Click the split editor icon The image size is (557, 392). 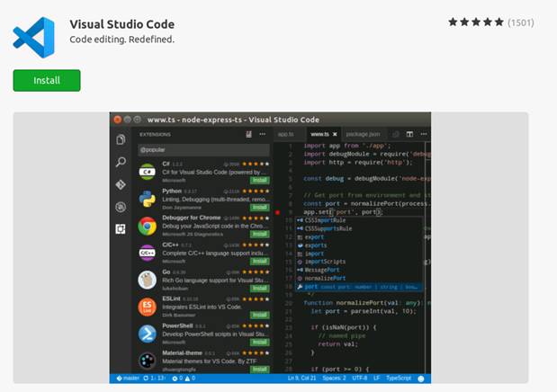coord(409,134)
